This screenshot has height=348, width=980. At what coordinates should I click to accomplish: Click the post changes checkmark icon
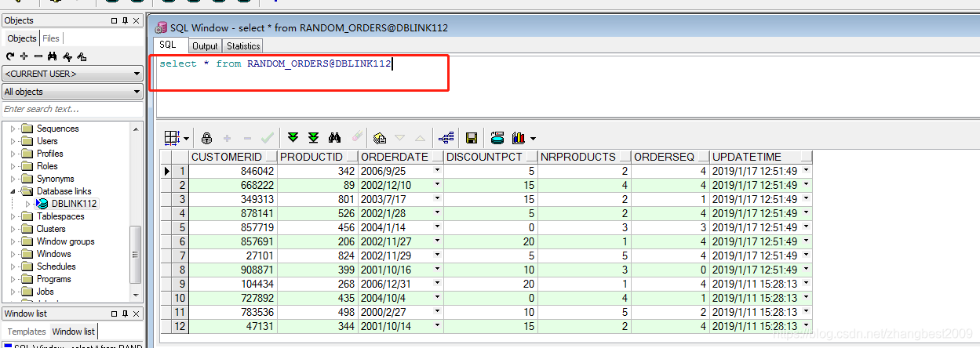(x=268, y=138)
